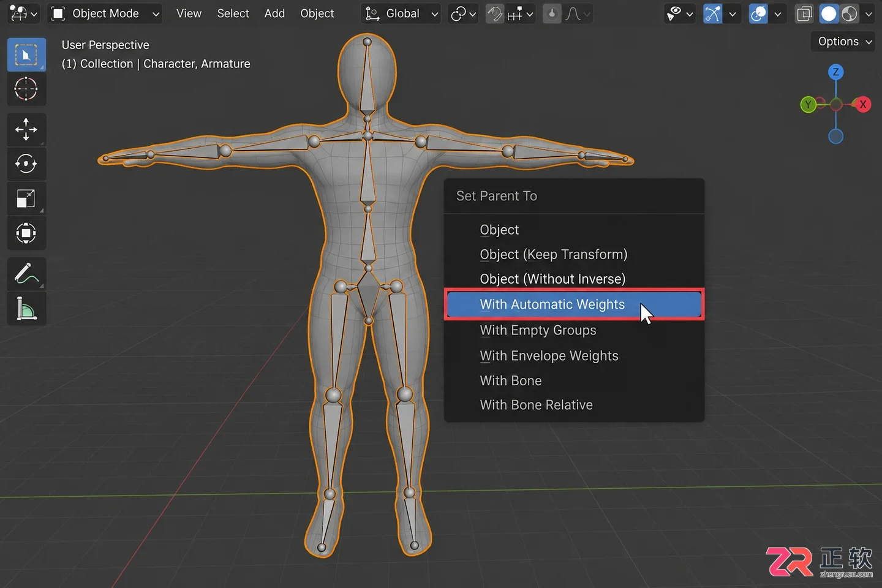Select the Select Box tool
882x588 pixels.
click(26, 55)
